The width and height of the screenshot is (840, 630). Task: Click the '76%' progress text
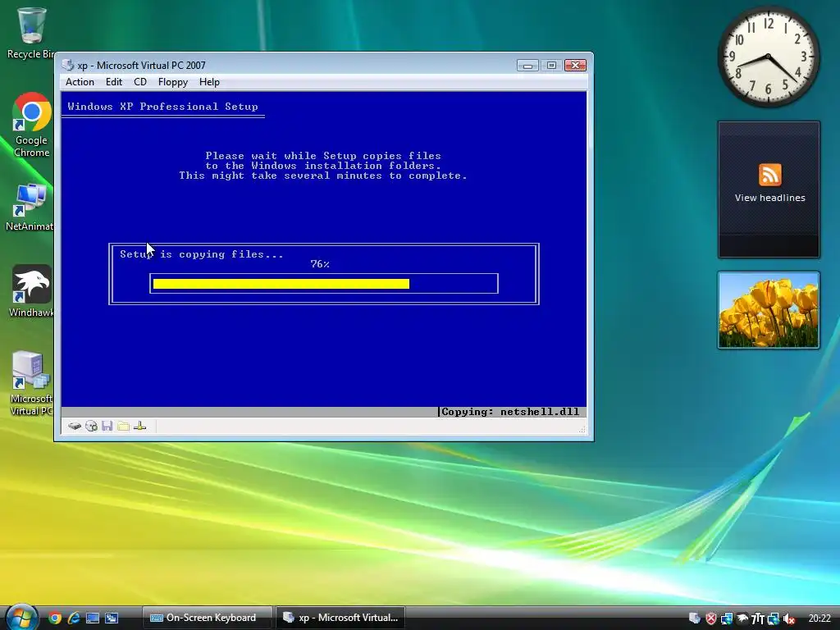point(320,264)
